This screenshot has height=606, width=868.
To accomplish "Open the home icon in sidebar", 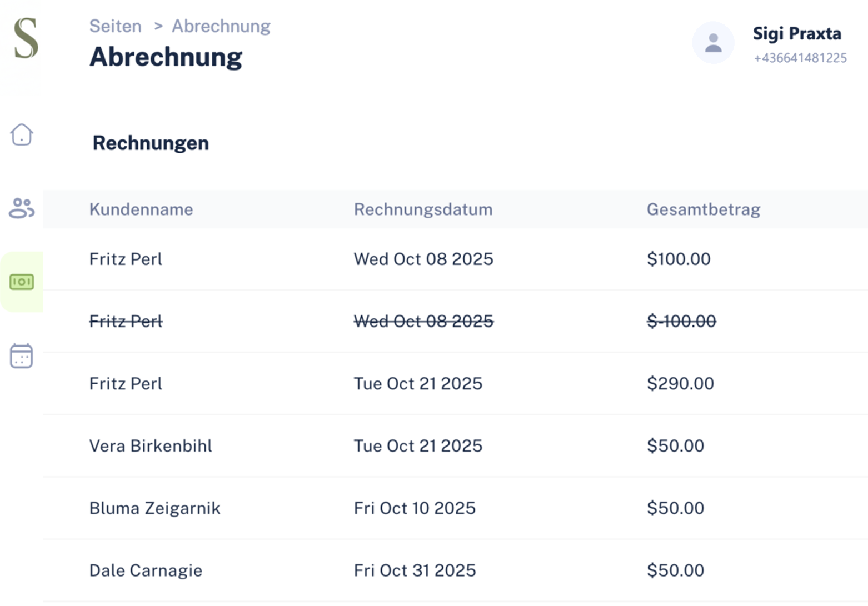I will click(22, 134).
